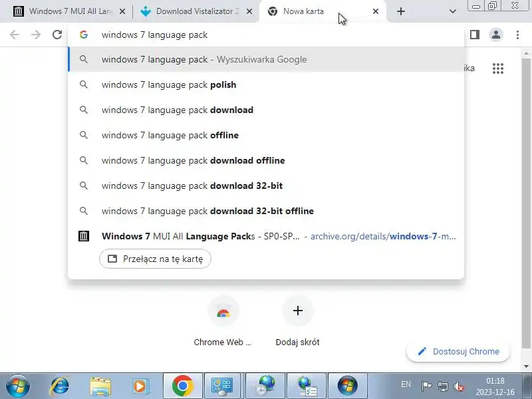Select the Wyszukiwarka Google suggestion
532x399 pixels.
click(266, 59)
